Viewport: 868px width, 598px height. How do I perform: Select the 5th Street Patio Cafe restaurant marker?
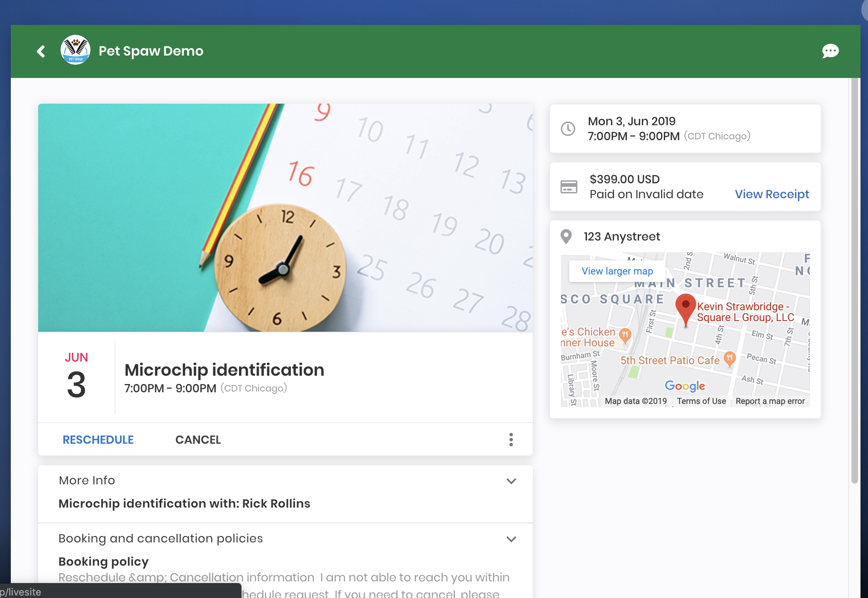[729, 359]
